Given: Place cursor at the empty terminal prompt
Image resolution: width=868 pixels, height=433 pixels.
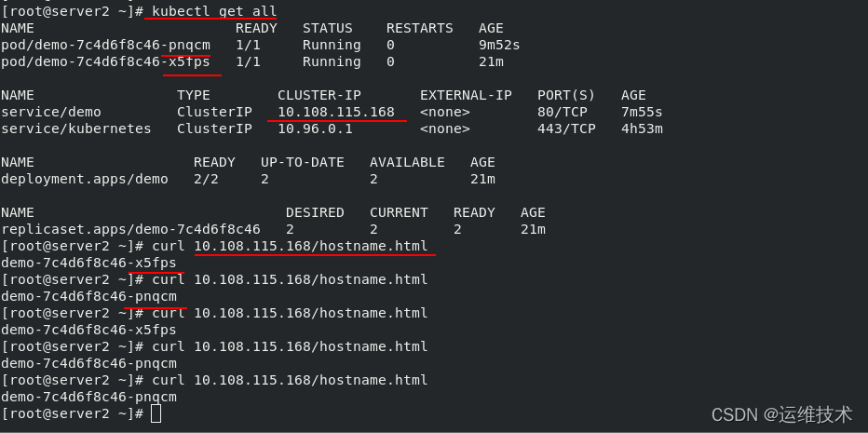Looking at the screenshot, I should coord(156,413).
